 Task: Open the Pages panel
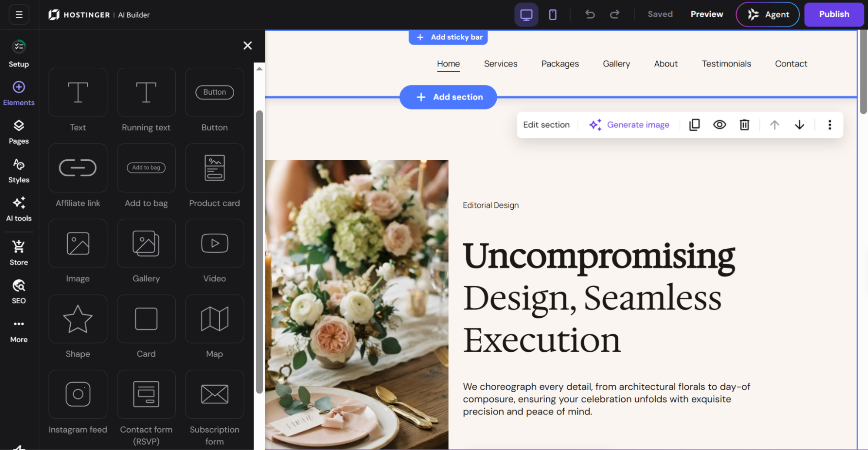[19, 132]
